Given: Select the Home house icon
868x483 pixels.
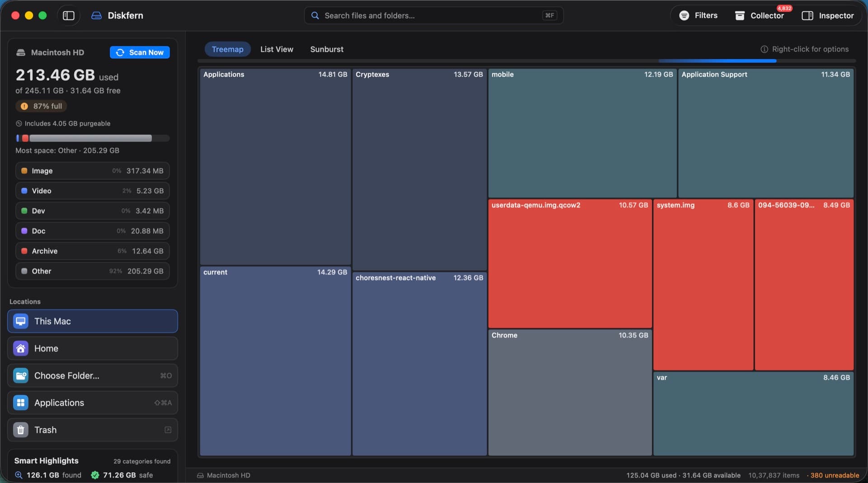Looking at the screenshot, I should click(21, 348).
